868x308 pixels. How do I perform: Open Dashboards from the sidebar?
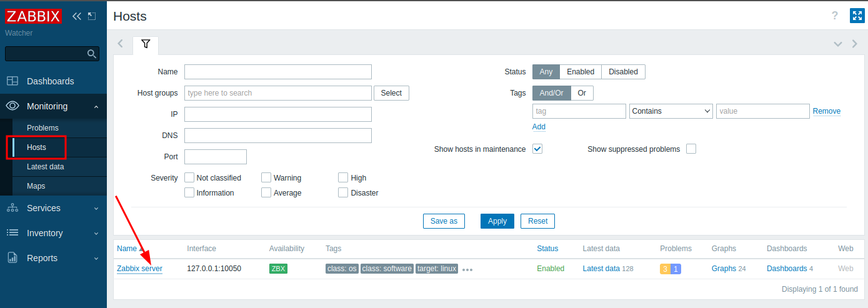click(50, 81)
